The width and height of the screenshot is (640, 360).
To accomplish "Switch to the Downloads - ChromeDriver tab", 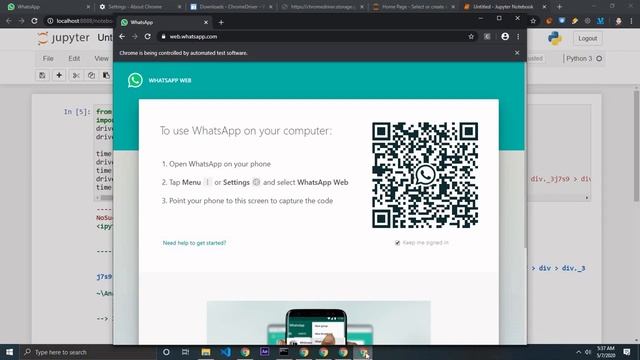I will pos(231,7).
